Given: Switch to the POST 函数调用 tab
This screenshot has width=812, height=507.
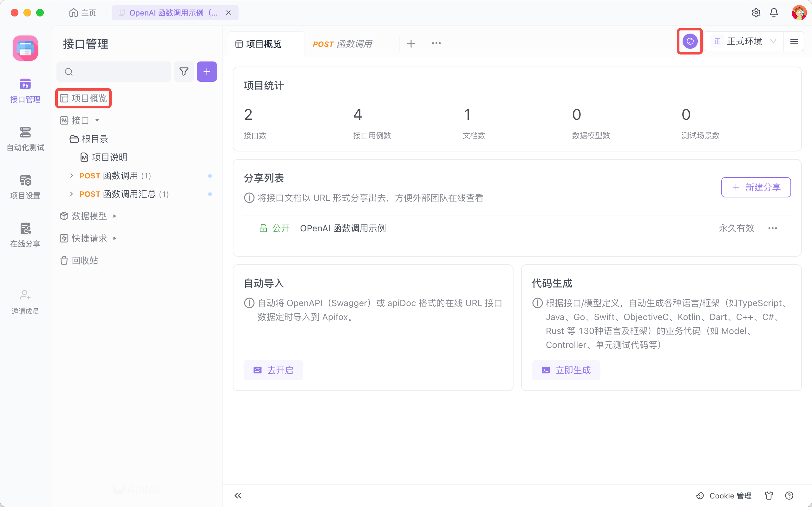Looking at the screenshot, I should (342, 44).
